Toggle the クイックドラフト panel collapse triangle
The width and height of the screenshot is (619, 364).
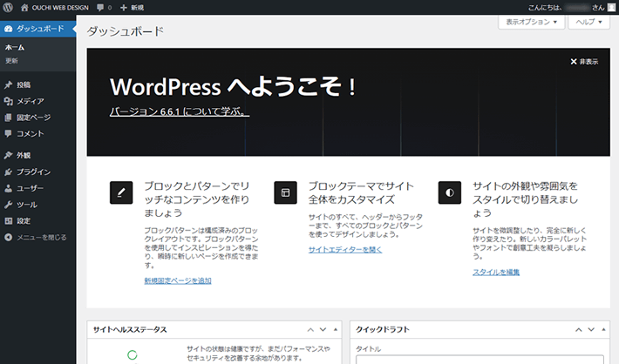[x=603, y=330]
